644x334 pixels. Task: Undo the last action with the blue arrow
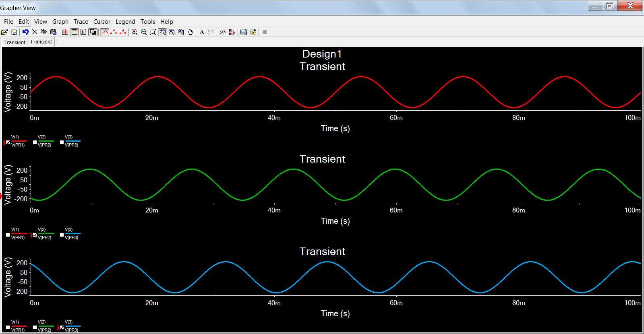(25, 32)
